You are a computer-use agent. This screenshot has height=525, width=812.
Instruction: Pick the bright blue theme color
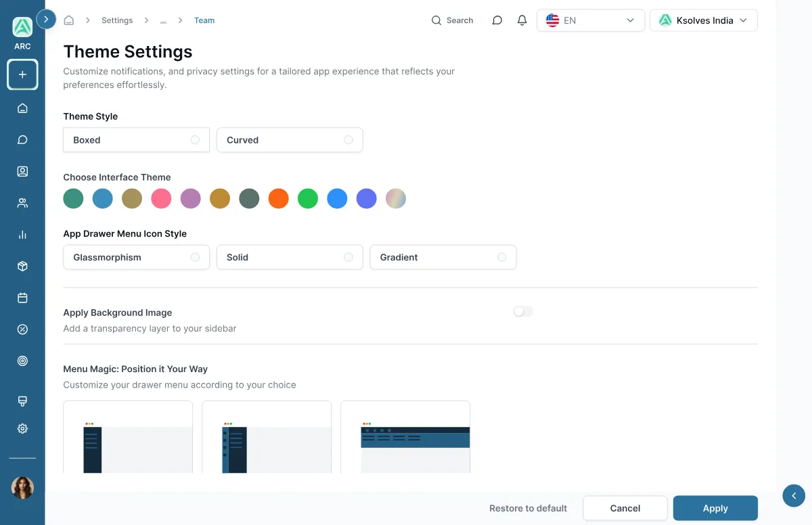337,198
